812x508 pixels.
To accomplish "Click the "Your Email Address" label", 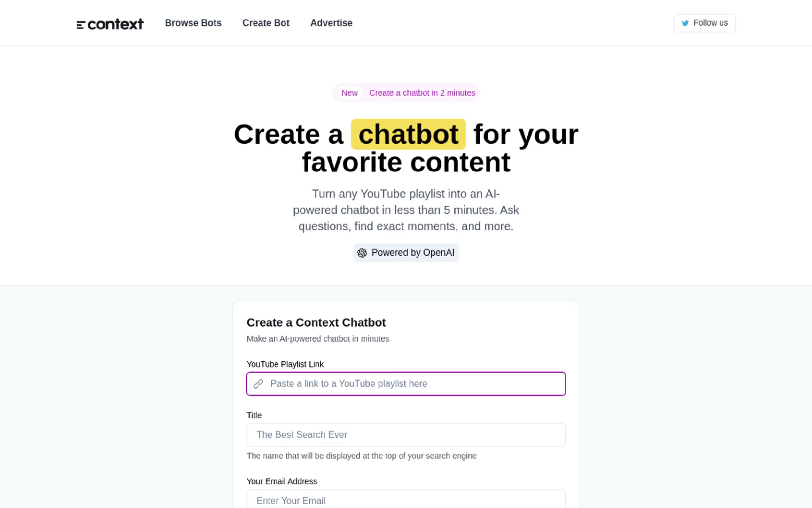I will click(282, 481).
